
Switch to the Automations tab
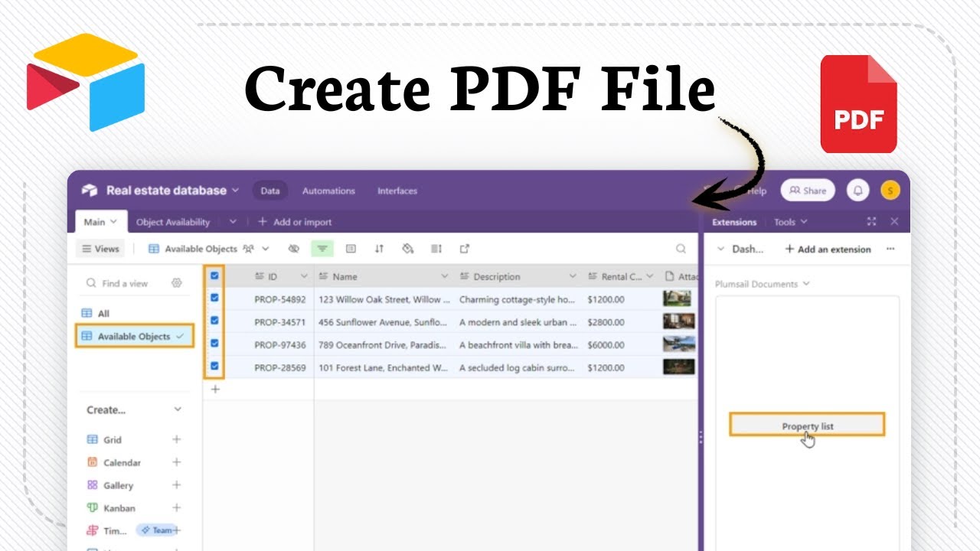coord(328,191)
